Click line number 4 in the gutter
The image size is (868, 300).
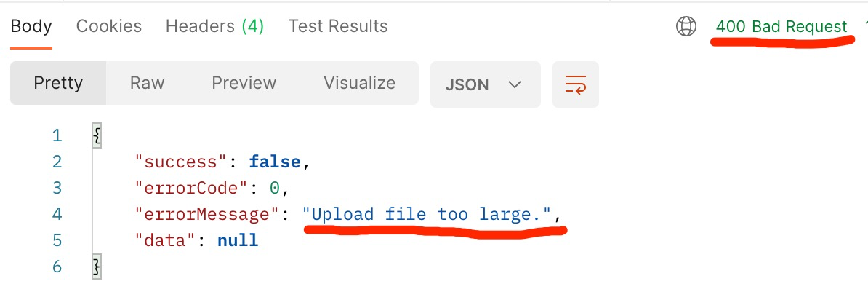pyautogui.click(x=57, y=214)
